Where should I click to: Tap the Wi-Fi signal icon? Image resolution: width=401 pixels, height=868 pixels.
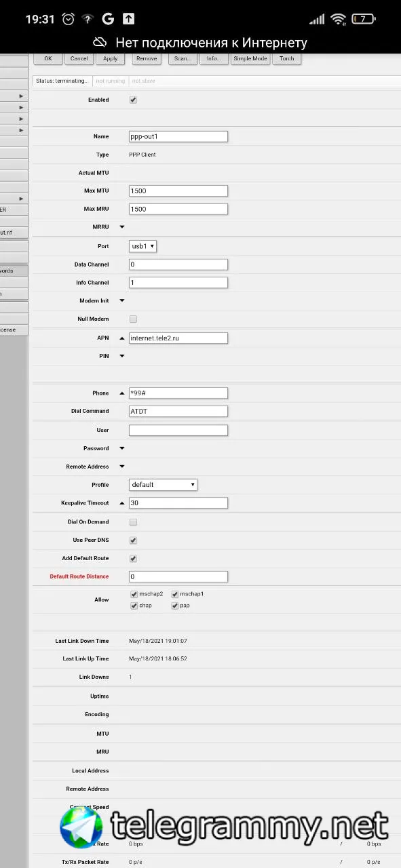pyautogui.click(x=339, y=19)
